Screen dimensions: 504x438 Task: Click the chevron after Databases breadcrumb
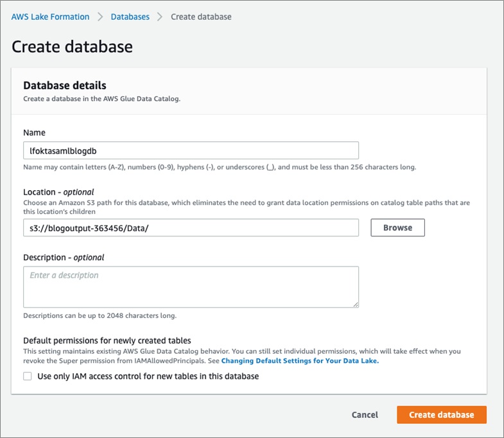point(160,17)
